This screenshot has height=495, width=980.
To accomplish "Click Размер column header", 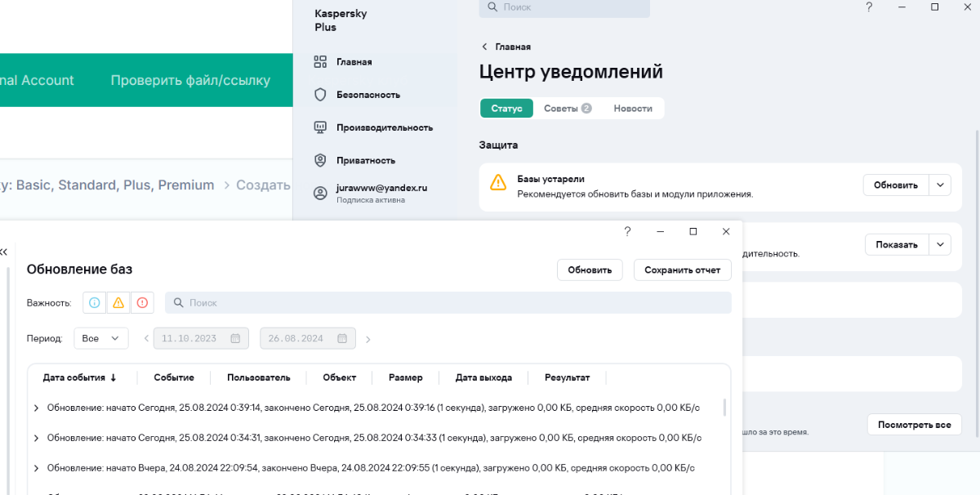I will (x=406, y=378).
